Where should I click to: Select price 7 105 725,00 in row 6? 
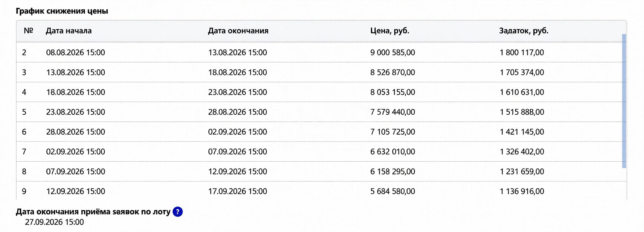point(393,132)
